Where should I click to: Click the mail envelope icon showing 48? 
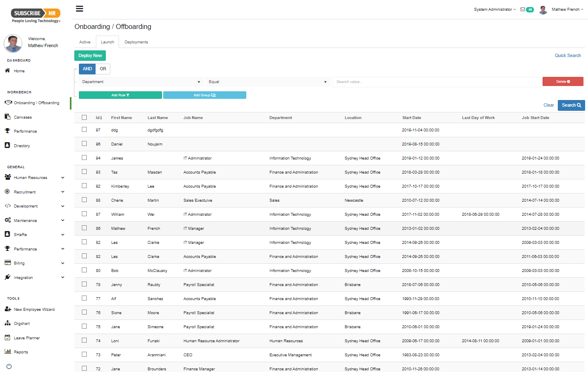524,9
